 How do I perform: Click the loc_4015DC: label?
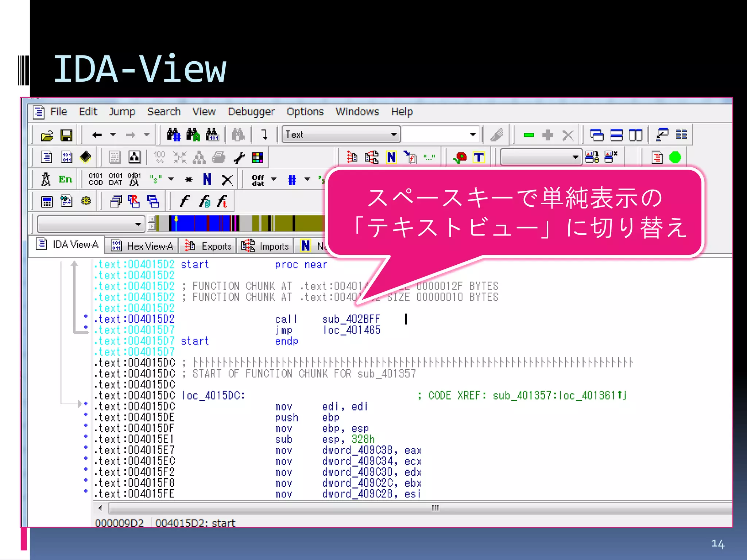point(213,396)
